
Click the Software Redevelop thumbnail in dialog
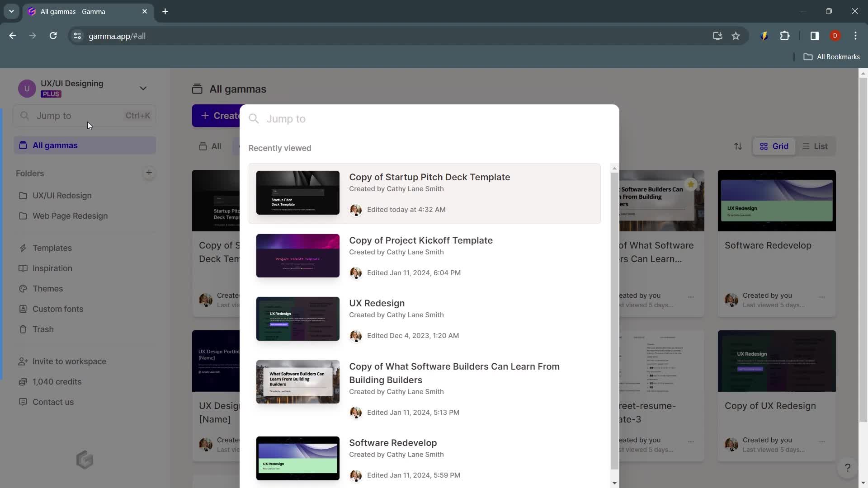pyautogui.click(x=298, y=458)
